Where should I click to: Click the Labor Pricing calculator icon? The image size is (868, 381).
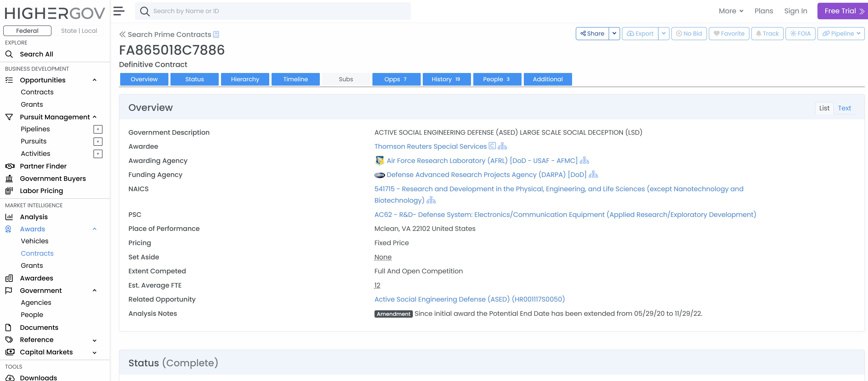pos(9,191)
